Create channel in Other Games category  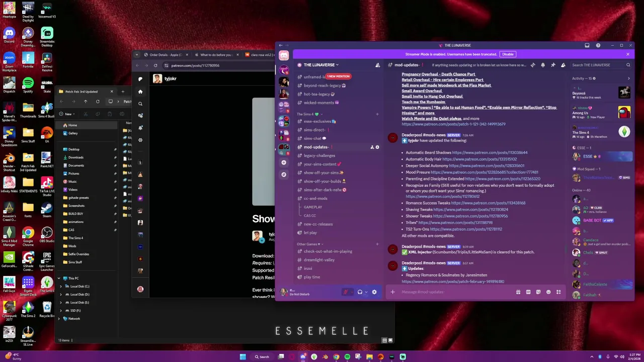[377, 244]
